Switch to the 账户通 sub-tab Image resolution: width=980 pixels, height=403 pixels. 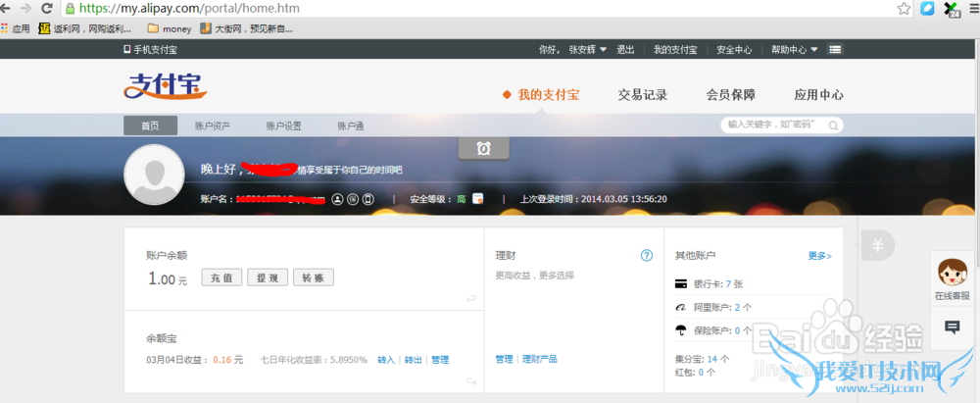click(351, 126)
